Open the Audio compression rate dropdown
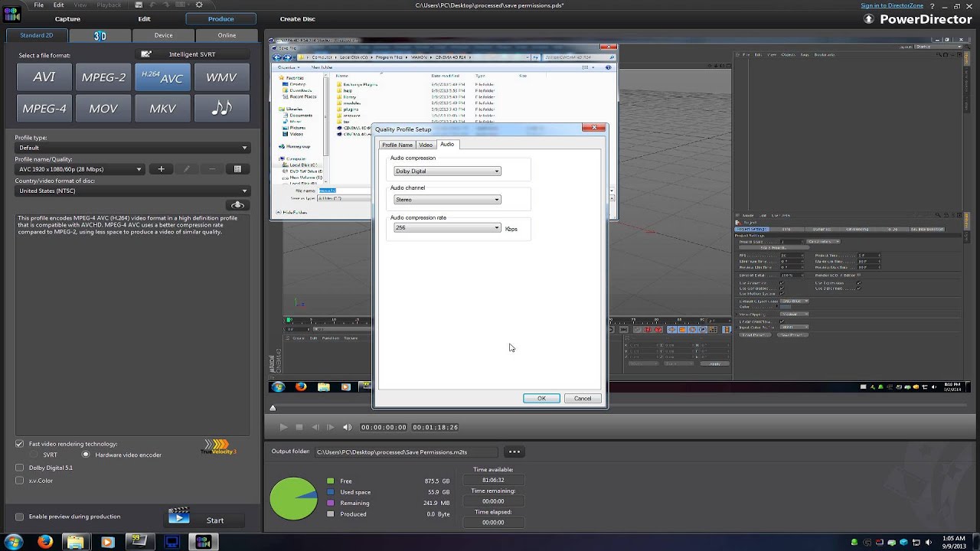This screenshot has height=551, width=980. pos(447,228)
